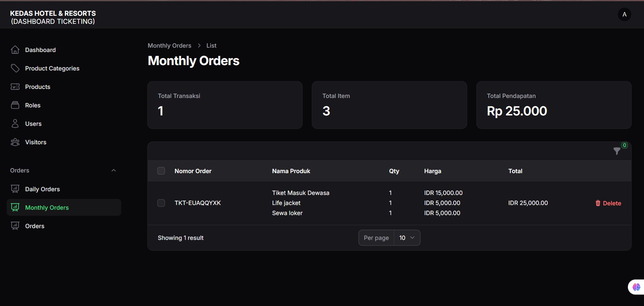Click the filter badge showing 0
This screenshot has width=644, height=306.
click(x=624, y=145)
